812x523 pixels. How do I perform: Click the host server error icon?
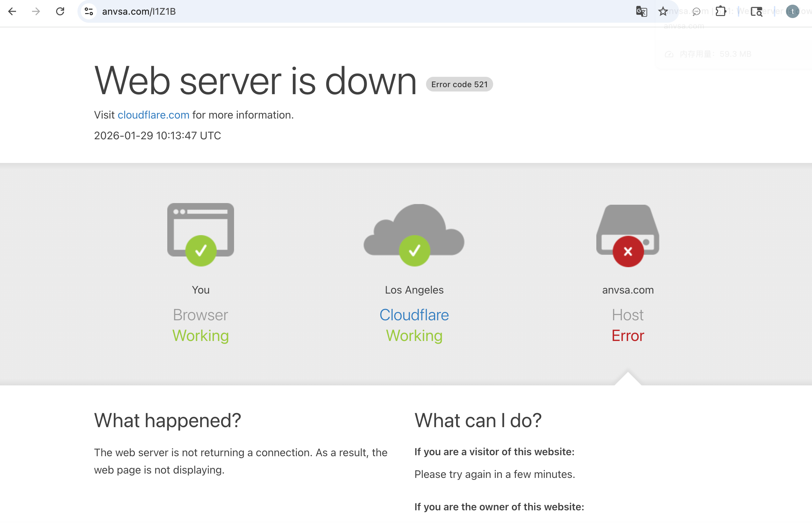(x=627, y=234)
